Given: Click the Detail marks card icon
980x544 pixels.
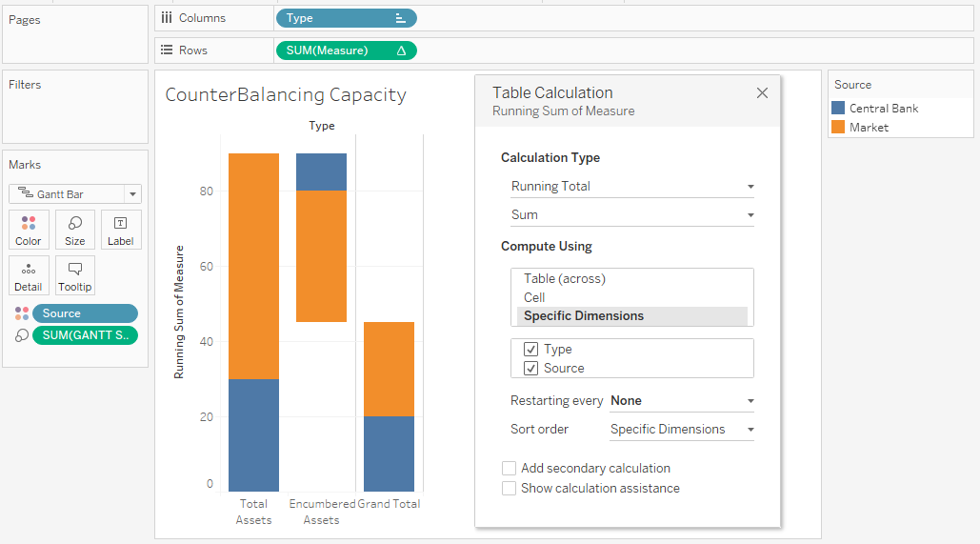Looking at the screenshot, I should pyautogui.click(x=29, y=275).
